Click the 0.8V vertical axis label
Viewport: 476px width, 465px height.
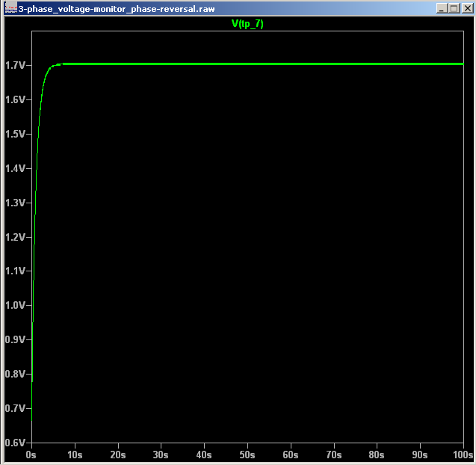pyautogui.click(x=15, y=374)
